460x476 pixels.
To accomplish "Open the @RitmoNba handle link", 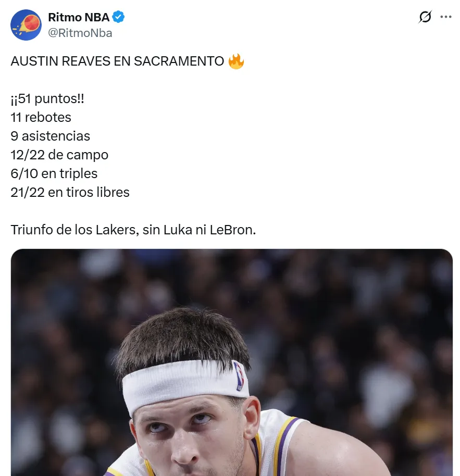I will 80,33.
